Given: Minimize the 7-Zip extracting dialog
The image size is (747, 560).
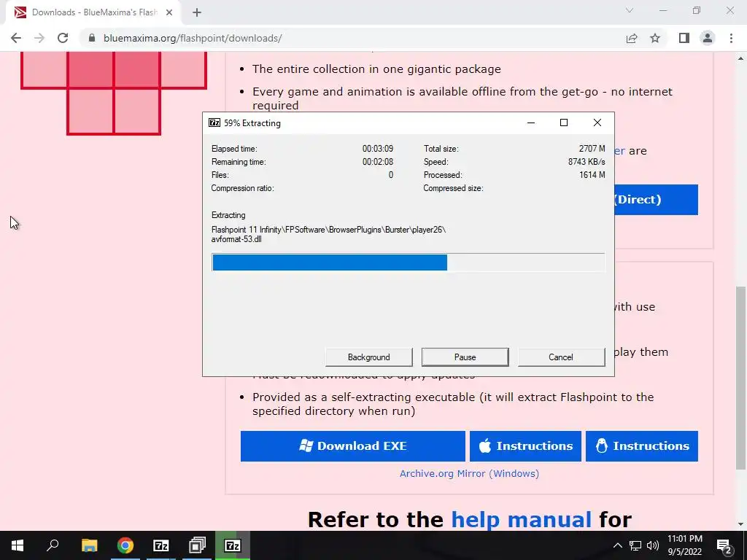Looking at the screenshot, I should point(531,122).
